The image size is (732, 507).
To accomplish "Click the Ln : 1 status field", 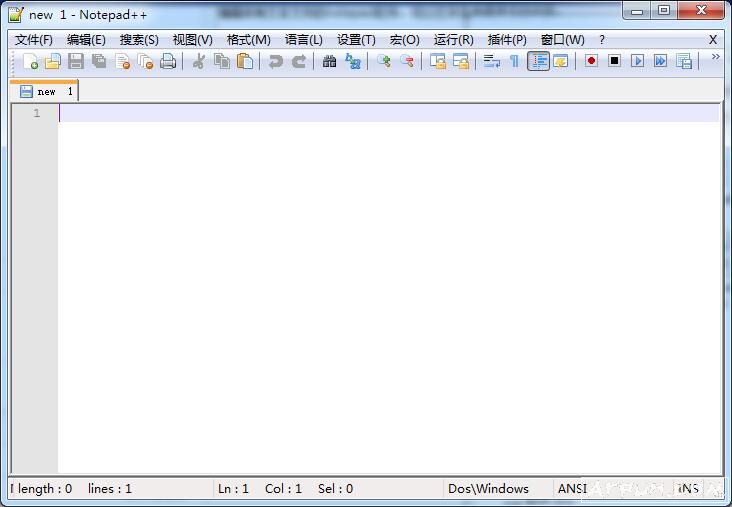I will pyautogui.click(x=233, y=489).
